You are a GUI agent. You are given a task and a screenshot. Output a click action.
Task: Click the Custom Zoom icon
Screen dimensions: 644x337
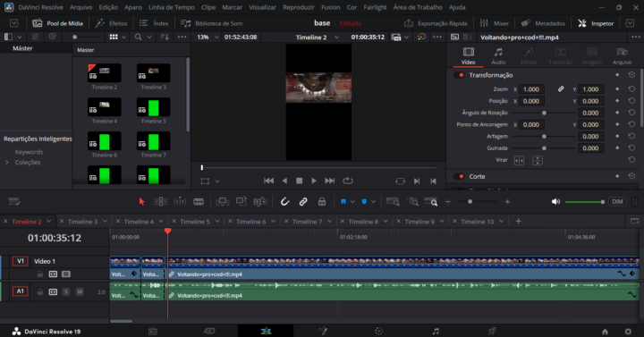pos(431,201)
